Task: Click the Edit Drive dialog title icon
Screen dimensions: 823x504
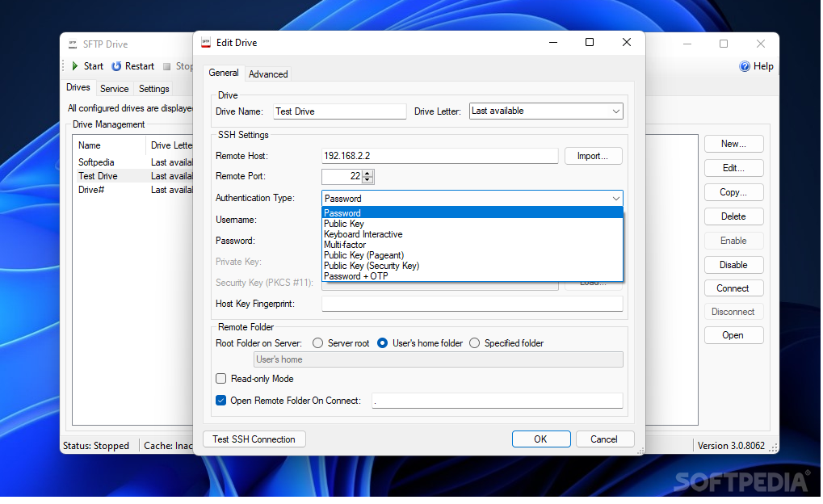Action: (x=206, y=43)
